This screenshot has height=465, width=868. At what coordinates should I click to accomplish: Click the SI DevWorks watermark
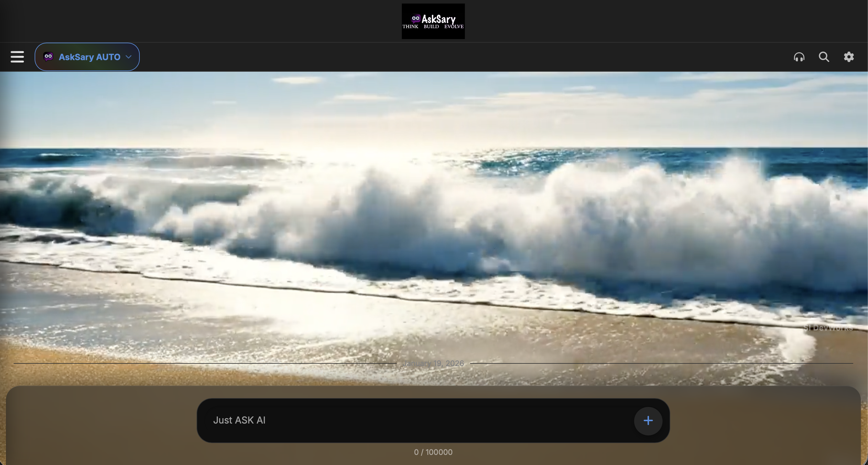(828, 327)
